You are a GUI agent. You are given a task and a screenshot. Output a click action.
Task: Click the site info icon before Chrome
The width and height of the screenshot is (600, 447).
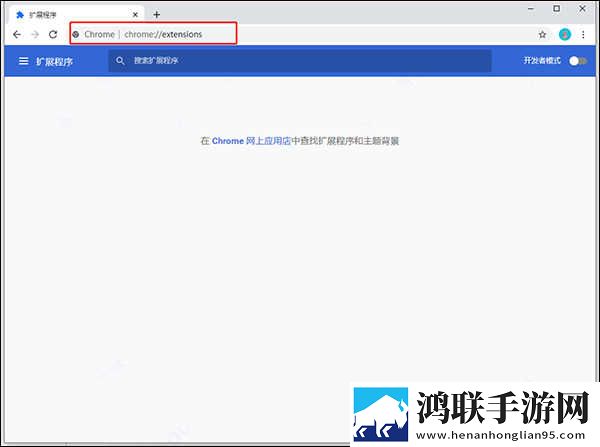(76, 34)
